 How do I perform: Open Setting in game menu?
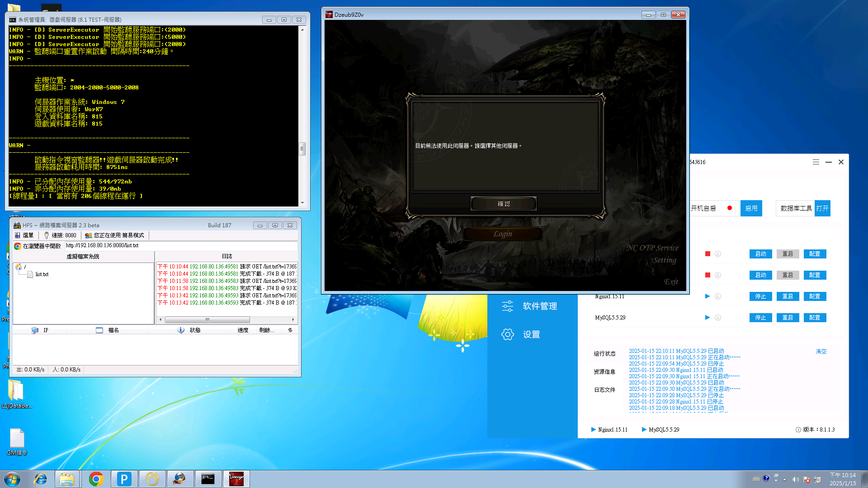tap(665, 260)
